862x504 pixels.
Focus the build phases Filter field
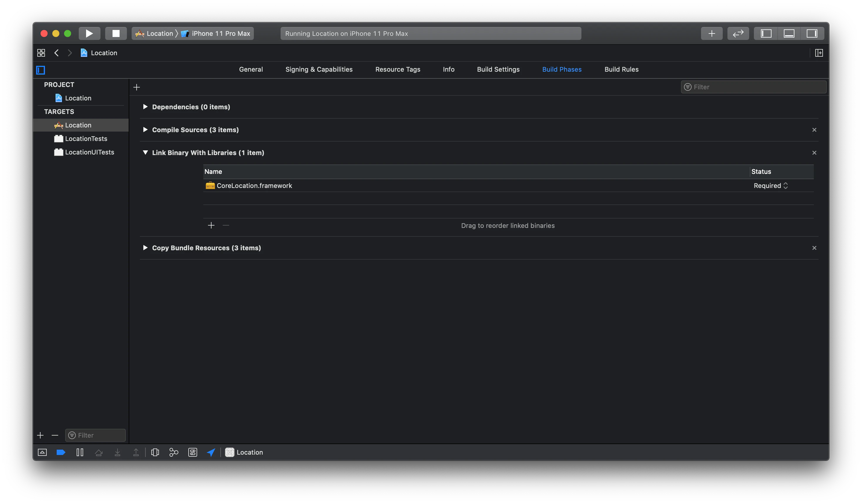[x=754, y=87]
